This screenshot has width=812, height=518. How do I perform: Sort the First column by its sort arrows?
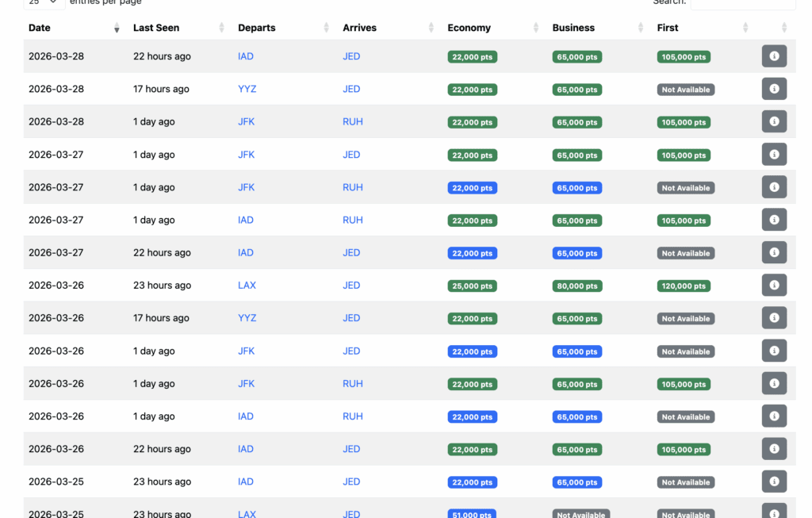click(745, 27)
